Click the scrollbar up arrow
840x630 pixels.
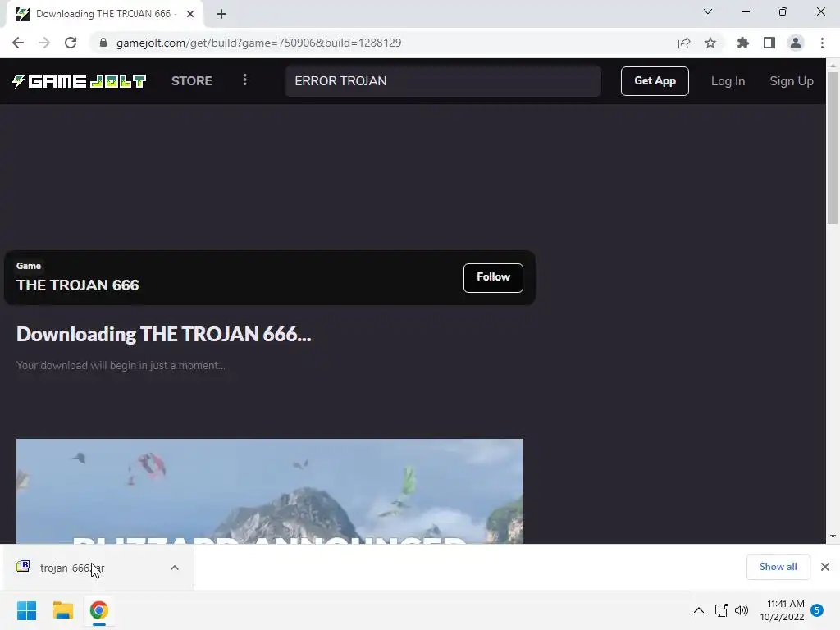point(833,66)
